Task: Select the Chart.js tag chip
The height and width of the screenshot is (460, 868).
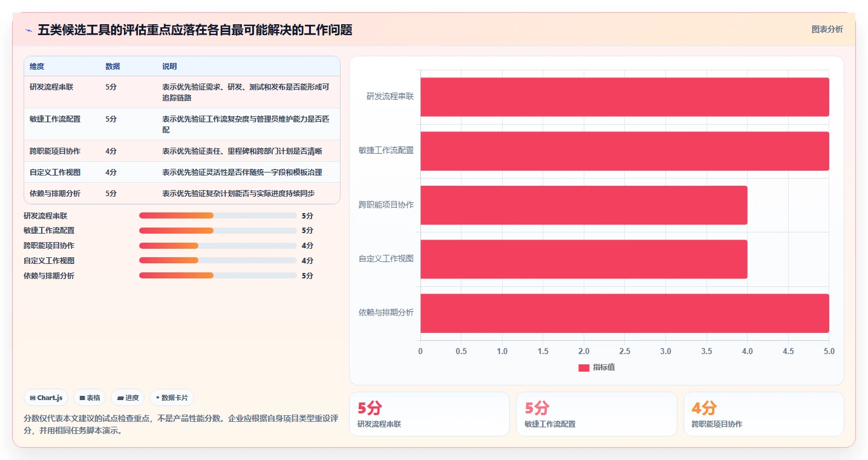Action: click(x=46, y=398)
